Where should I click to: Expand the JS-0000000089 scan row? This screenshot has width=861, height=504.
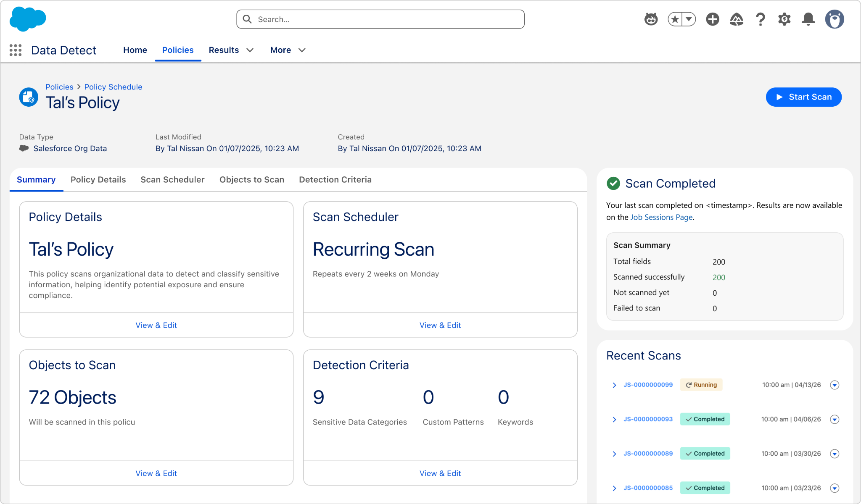[x=614, y=454]
